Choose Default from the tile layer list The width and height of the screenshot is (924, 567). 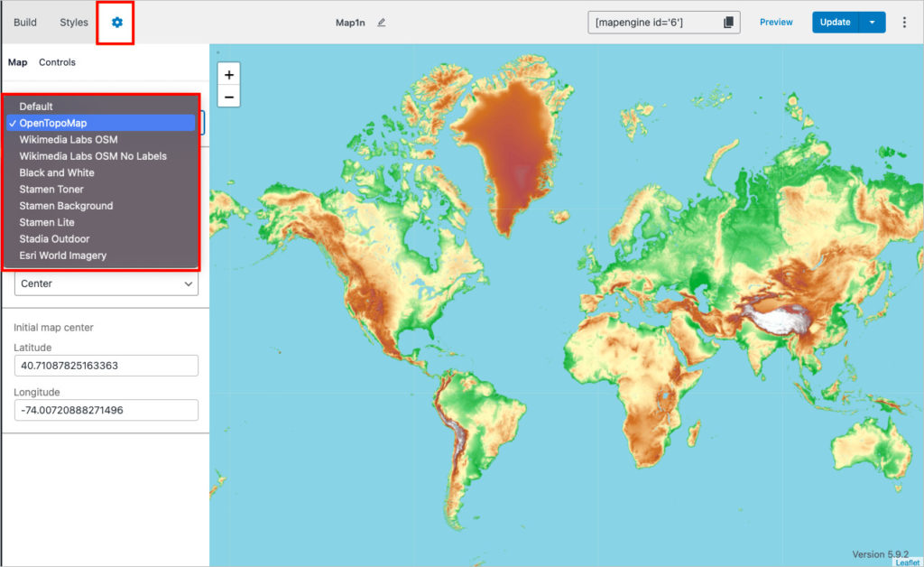tap(101, 107)
